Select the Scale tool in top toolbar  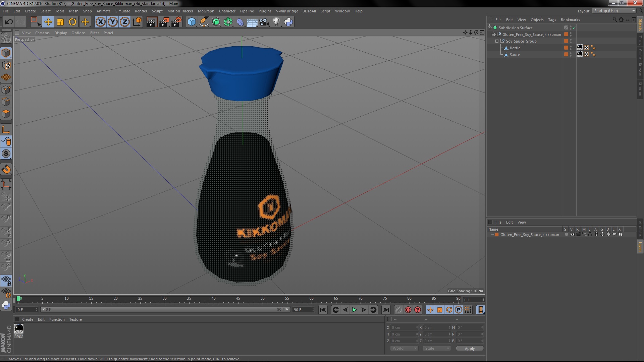point(60,22)
